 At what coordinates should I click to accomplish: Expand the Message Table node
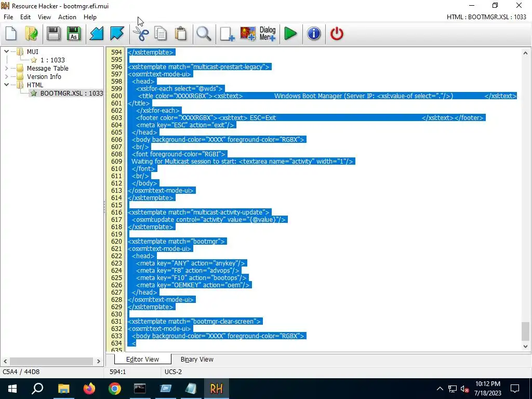[x=6, y=68]
